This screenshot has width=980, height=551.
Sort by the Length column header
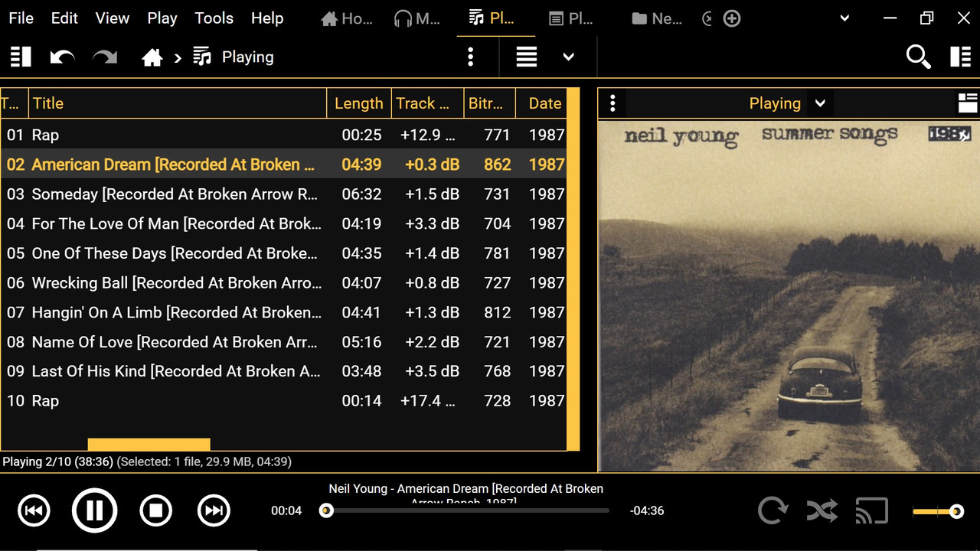coord(358,103)
